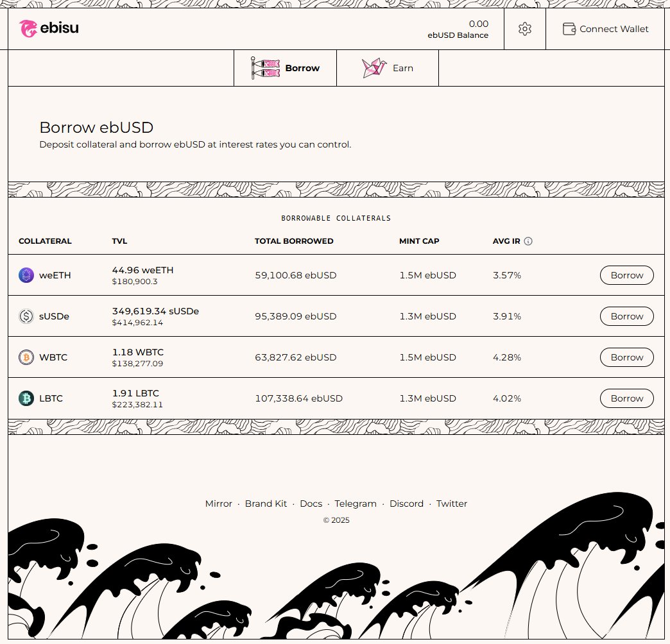This screenshot has width=670, height=644.
Task: Click the AVG IR column header
Action: point(506,241)
